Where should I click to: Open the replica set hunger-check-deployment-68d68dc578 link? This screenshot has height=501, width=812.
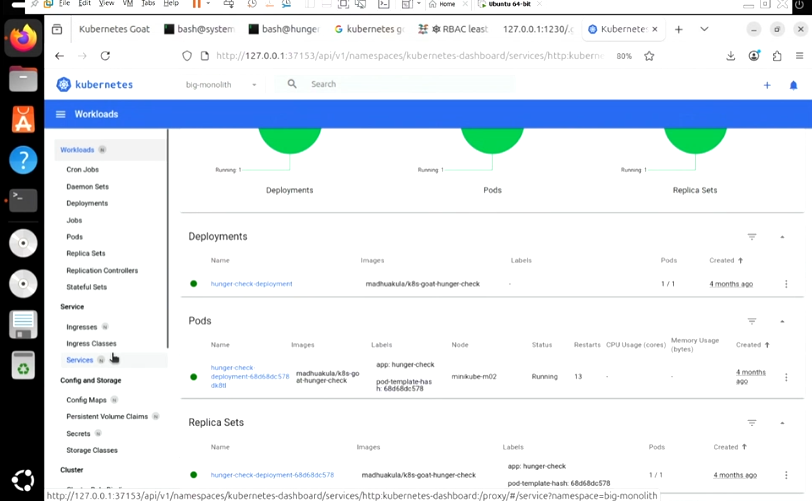[x=272, y=475]
